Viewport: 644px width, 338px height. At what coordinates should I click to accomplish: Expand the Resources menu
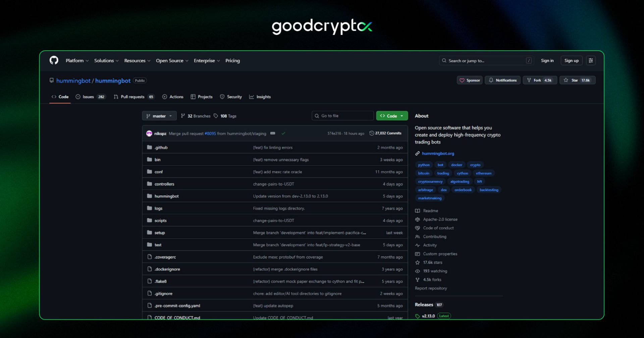click(x=137, y=61)
